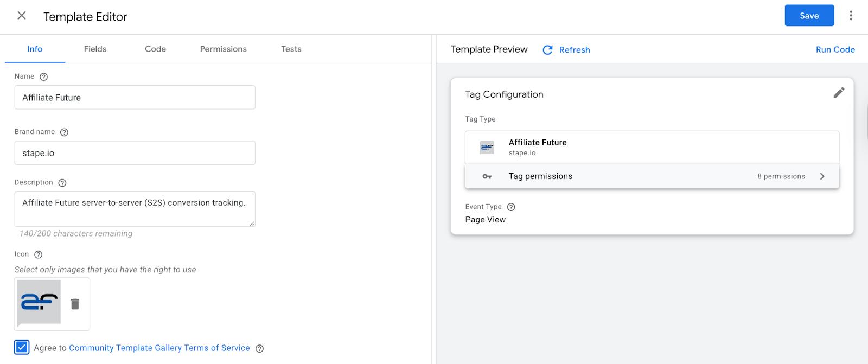Click the key icon in Tag permissions row
868x364 pixels.
point(487,176)
